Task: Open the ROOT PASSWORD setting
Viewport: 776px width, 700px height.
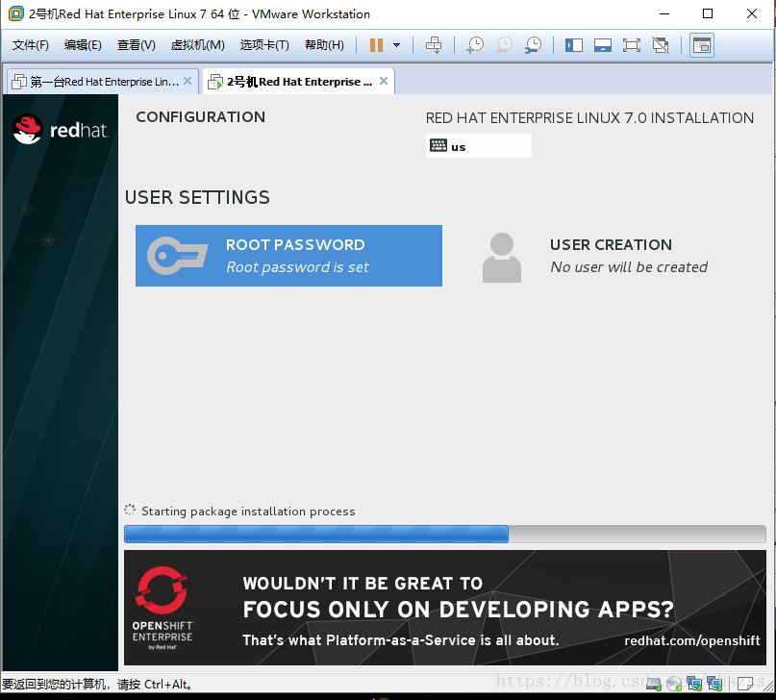Action: coord(289,256)
